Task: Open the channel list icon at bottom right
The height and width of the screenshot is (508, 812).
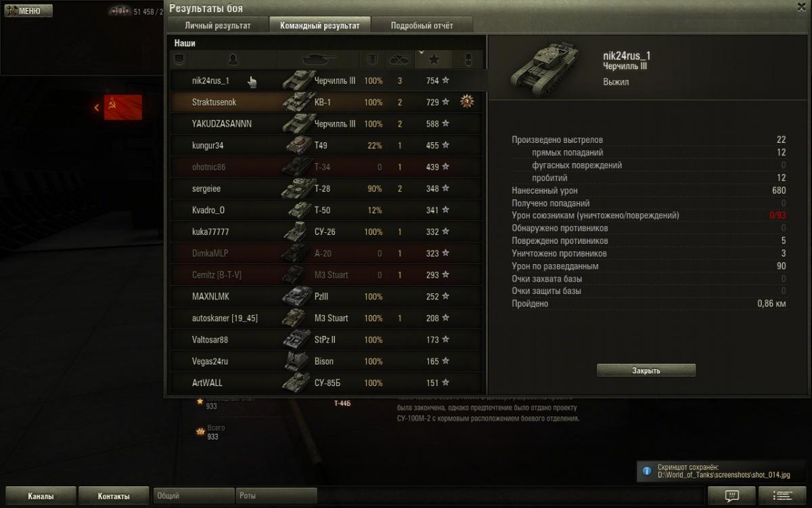Action: 782,495
